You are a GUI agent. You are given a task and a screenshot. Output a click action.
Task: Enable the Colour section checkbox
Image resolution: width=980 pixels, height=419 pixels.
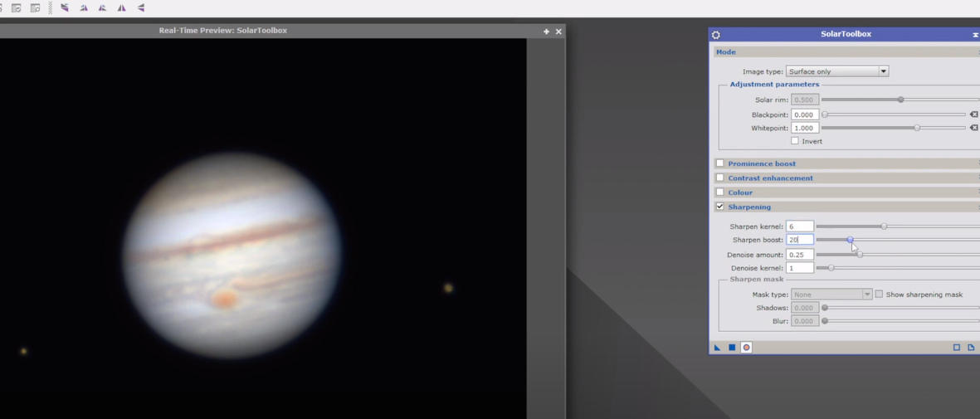click(720, 192)
